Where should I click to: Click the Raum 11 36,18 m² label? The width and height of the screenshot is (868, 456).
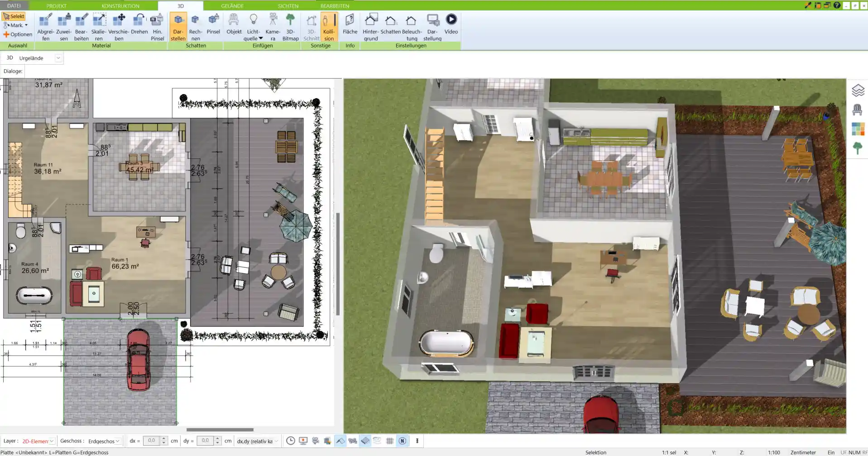[x=48, y=169]
